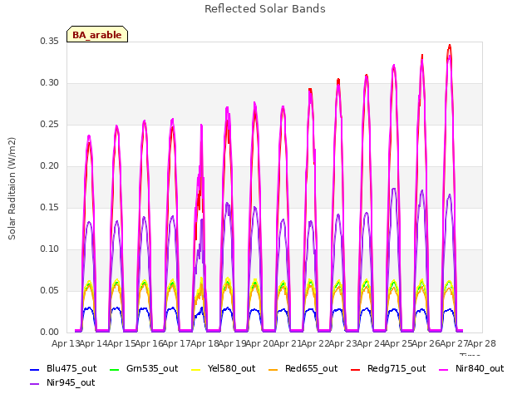Click the 0.20 y-axis tick label
The image size is (532, 399).
(49, 166)
